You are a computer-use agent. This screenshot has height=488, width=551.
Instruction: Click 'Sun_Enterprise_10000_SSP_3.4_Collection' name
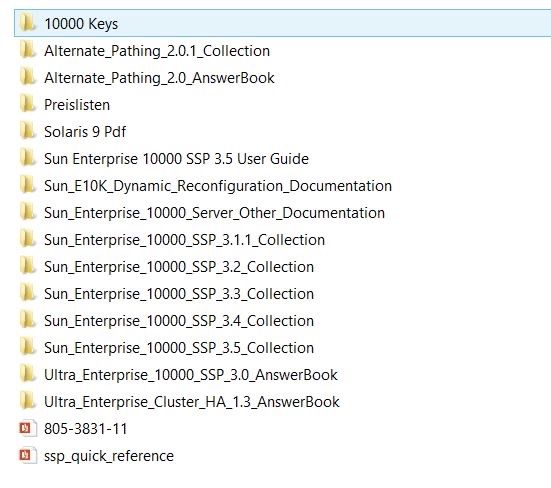pyautogui.click(x=179, y=321)
